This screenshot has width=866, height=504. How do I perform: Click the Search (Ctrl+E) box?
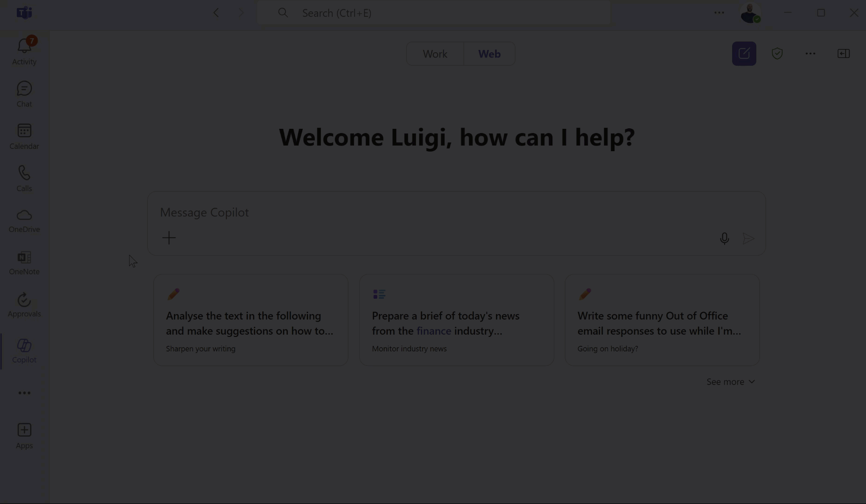coord(434,13)
